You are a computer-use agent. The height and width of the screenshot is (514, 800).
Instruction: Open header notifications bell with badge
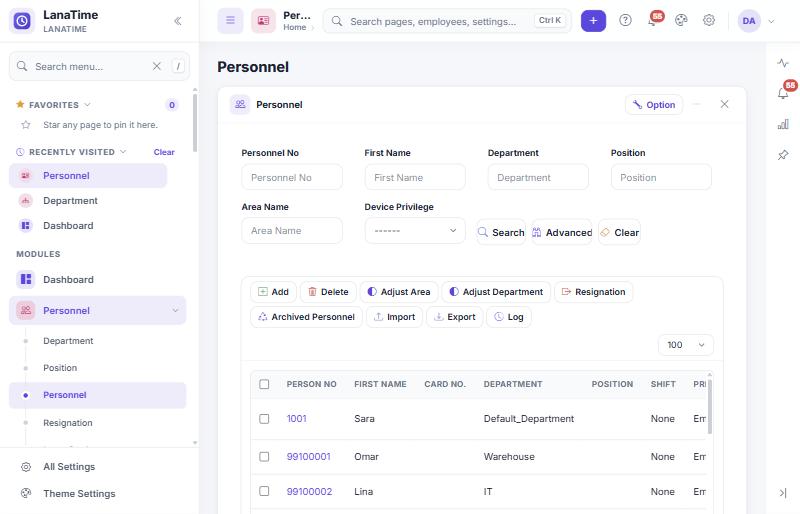click(x=655, y=19)
